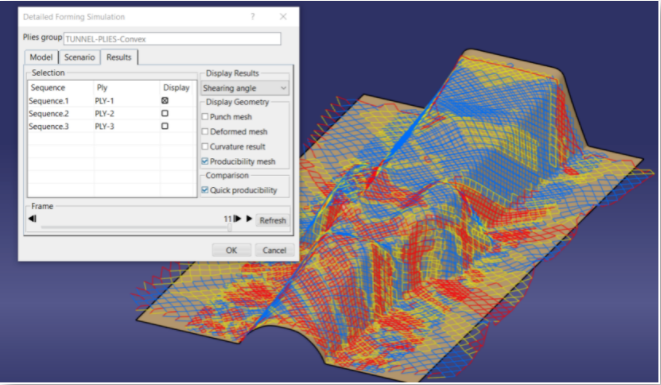Enable the Deformed mesh checkbox
This screenshot has height=385, width=661.
(x=205, y=132)
